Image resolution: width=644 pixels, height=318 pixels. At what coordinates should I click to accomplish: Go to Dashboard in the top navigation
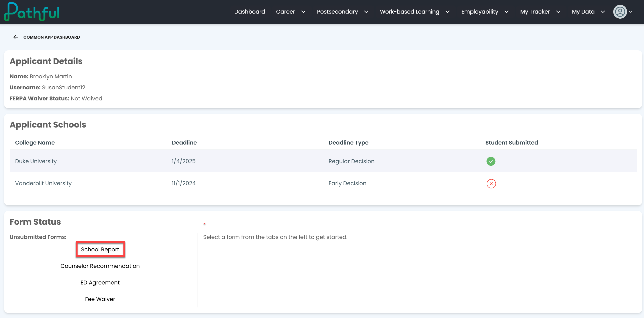tap(249, 12)
